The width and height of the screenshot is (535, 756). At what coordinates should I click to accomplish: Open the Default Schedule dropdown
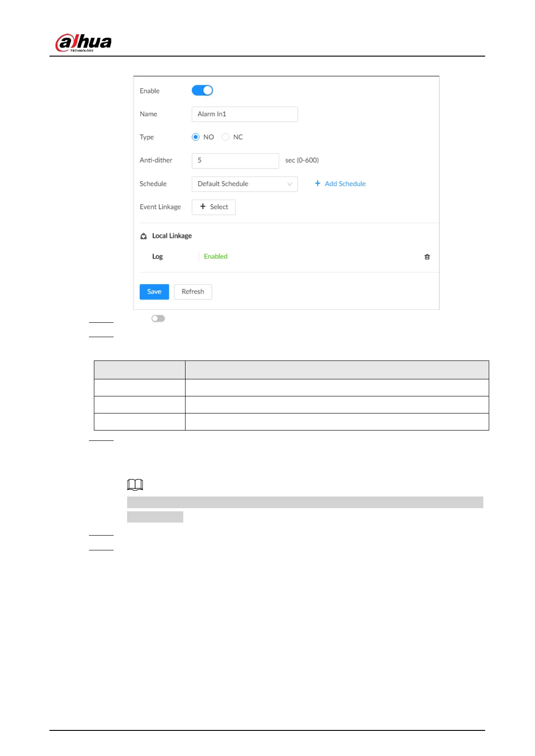pos(244,184)
